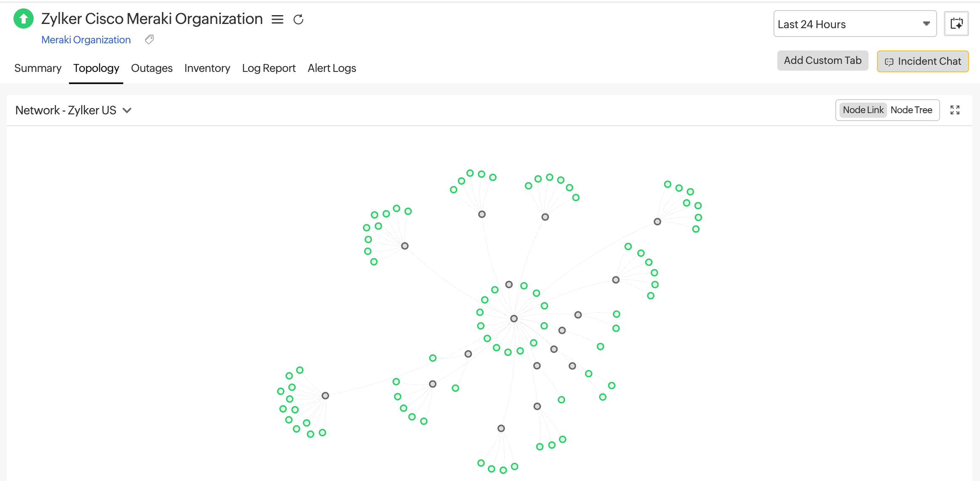
Task: Open the Alert Logs tab
Action: click(x=331, y=68)
